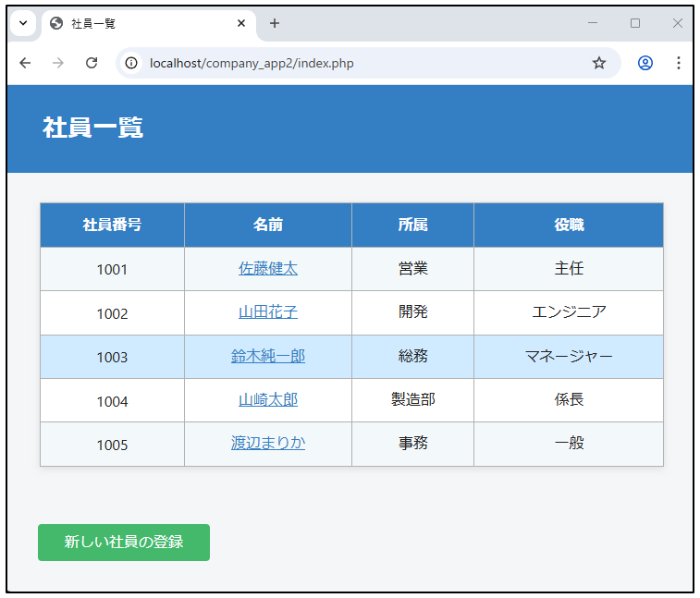
Task: Expand the tab search dropdown arrow
Action: [23, 23]
